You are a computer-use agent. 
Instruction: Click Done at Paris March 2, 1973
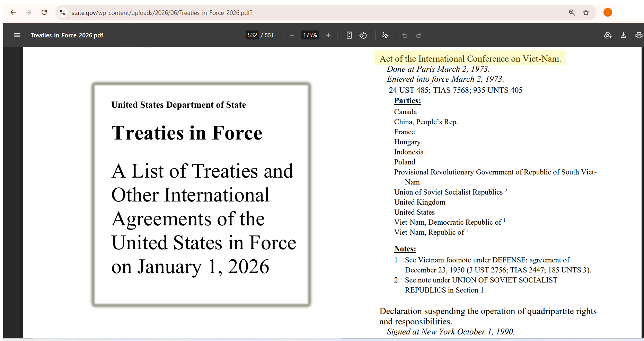[x=438, y=69]
